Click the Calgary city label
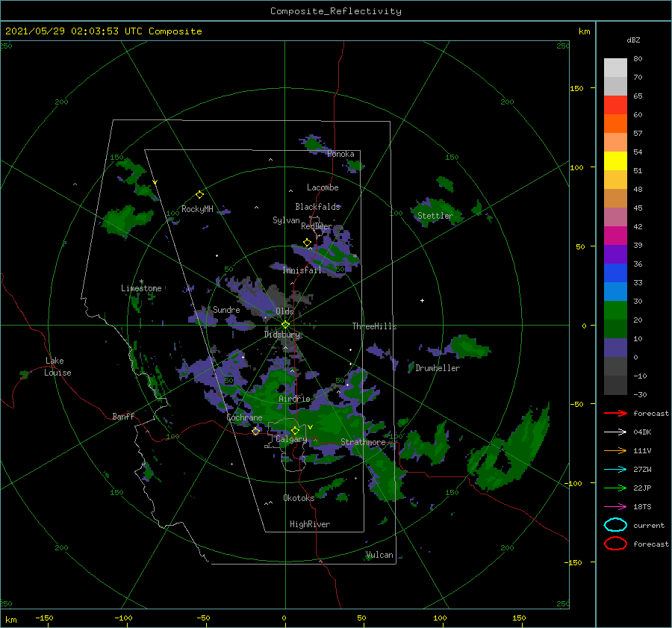Screen dimensions: 672x628 pyautogui.click(x=291, y=439)
